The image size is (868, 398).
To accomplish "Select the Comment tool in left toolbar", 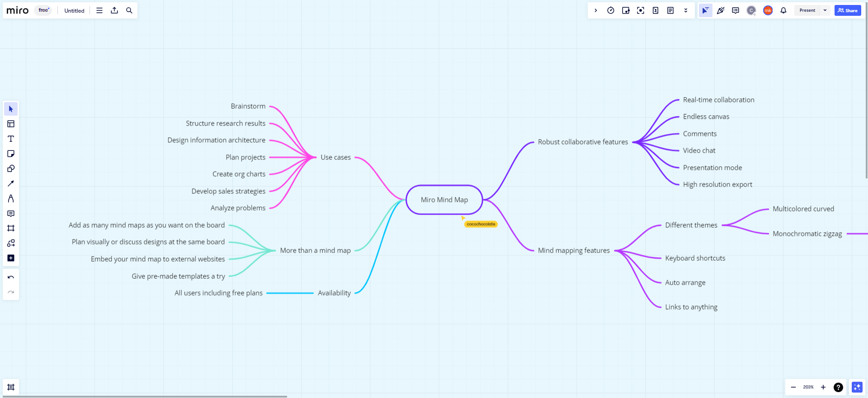I will pos(11,213).
